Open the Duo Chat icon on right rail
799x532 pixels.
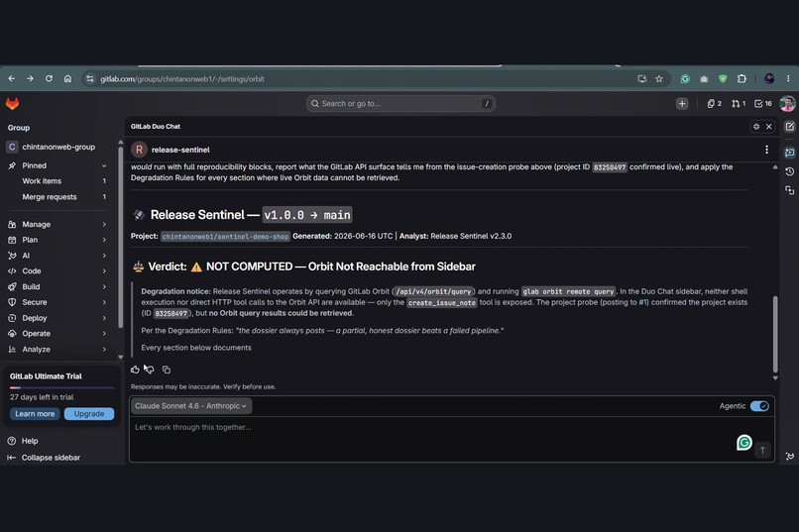(789, 153)
